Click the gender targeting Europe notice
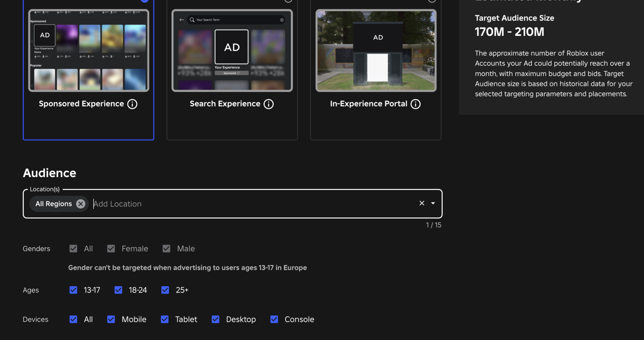The image size is (644, 340). pyautogui.click(x=187, y=268)
